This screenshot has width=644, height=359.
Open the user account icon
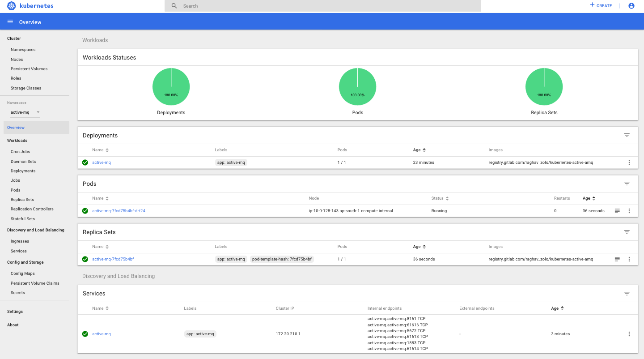coord(631,6)
